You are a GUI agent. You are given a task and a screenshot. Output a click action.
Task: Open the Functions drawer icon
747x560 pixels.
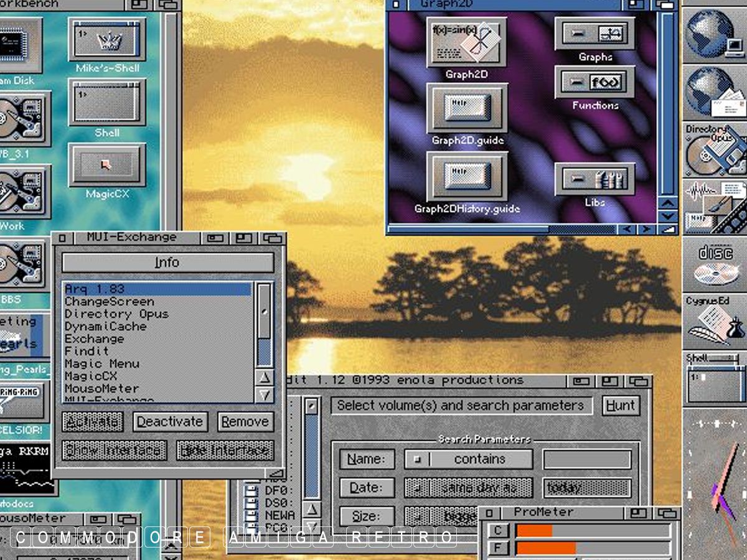coord(594,82)
